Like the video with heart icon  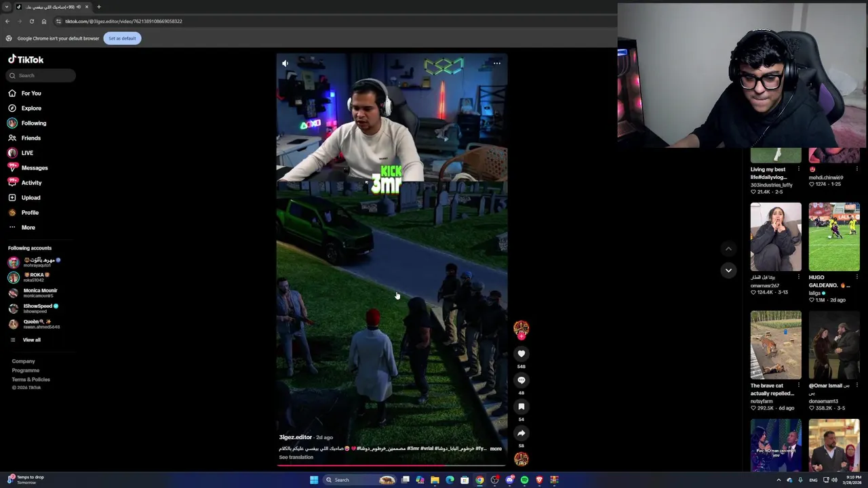(x=521, y=353)
